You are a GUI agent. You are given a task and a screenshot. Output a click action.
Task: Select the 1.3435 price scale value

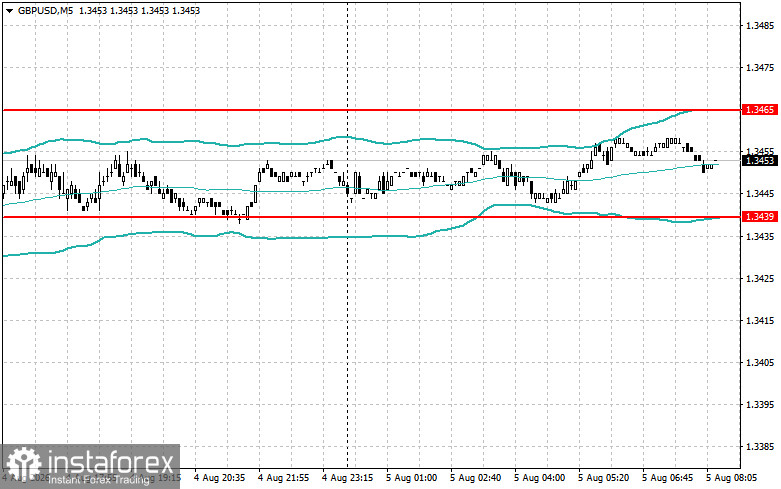coord(760,236)
